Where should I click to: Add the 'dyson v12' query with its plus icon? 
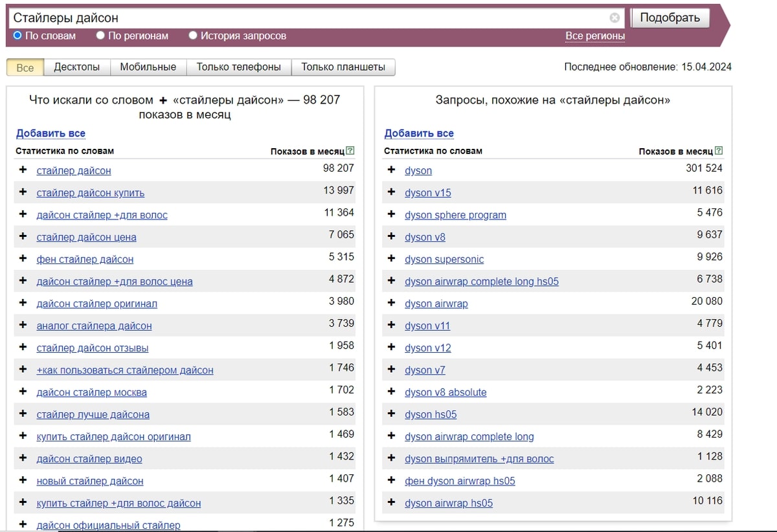(391, 347)
